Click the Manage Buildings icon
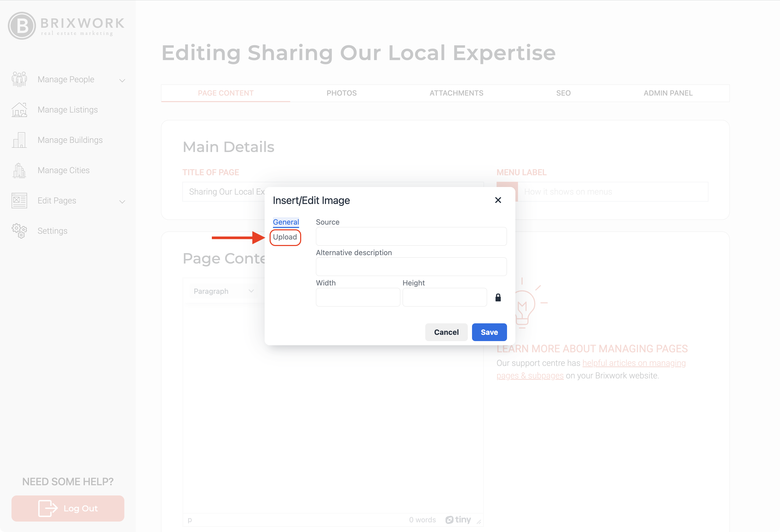The width and height of the screenshot is (780, 532). [x=19, y=140]
